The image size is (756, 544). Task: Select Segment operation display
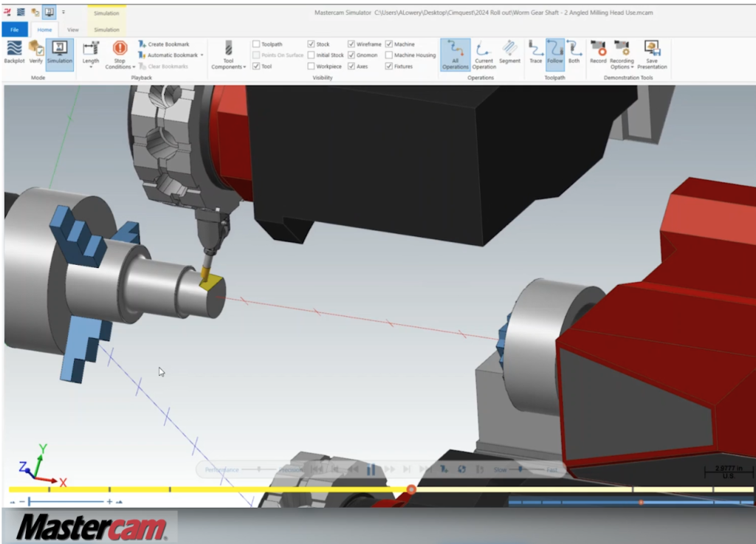click(x=509, y=52)
